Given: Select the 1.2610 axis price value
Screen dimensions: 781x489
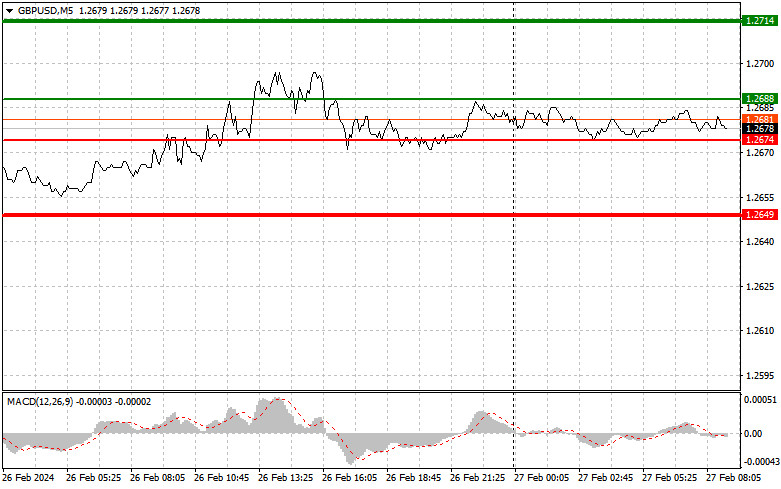Looking at the screenshot, I should [760, 331].
